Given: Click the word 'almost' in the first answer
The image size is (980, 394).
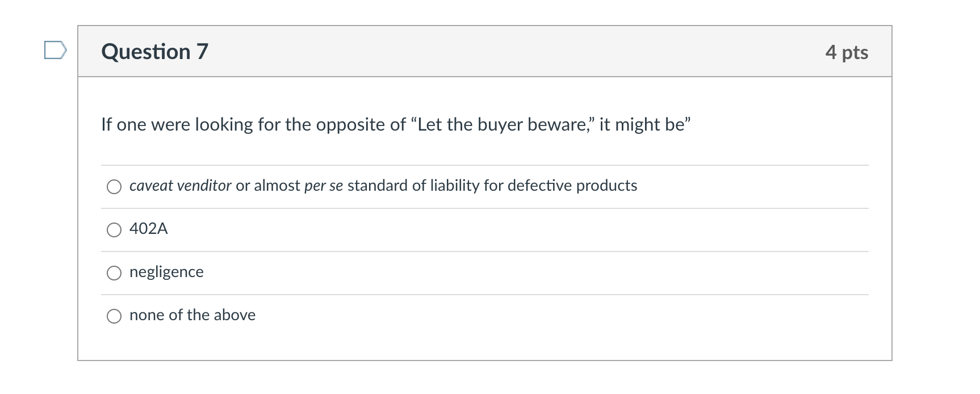Looking at the screenshot, I should tap(277, 186).
